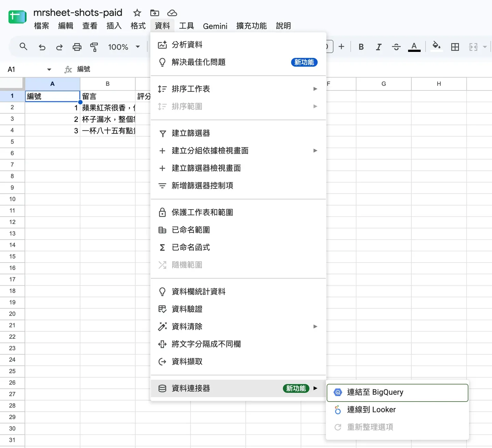Click the move to folder icon
This screenshot has height=448, width=492.
point(154,13)
